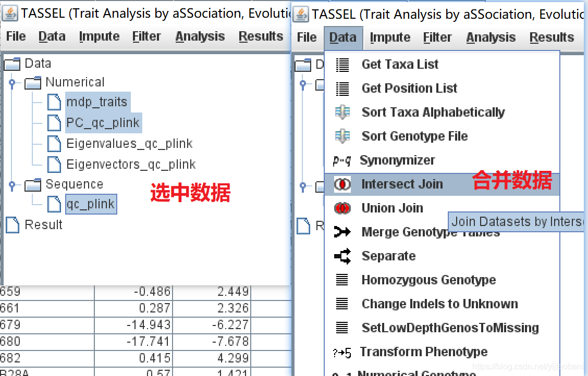The width and height of the screenshot is (588, 376).
Task: Click the Separate branching icon
Action: pos(344,256)
